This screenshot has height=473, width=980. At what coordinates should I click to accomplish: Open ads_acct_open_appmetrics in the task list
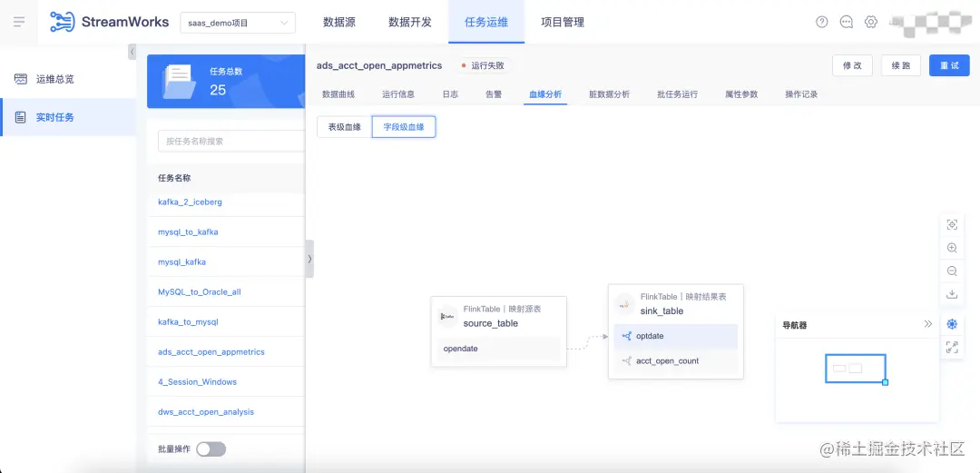pos(211,352)
